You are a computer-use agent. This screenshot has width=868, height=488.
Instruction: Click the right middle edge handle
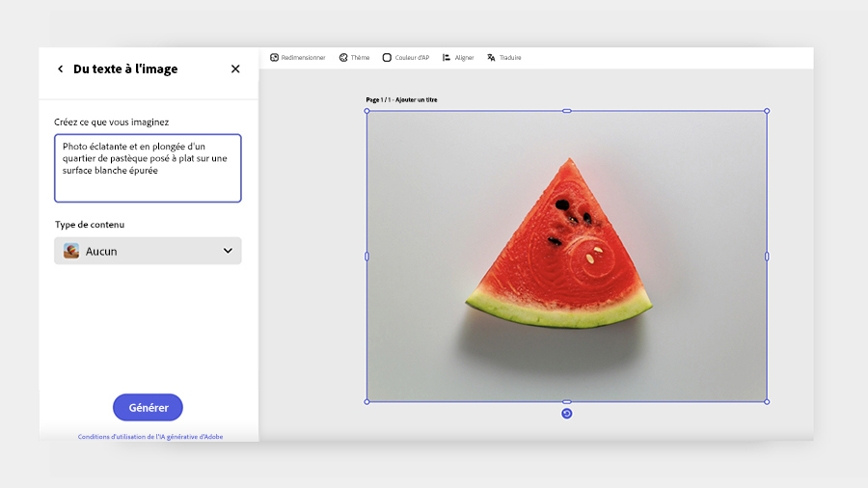point(767,257)
